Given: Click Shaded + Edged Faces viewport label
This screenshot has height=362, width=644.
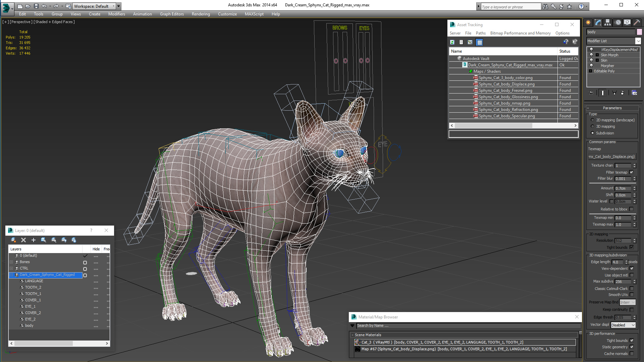Looking at the screenshot, I should pos(54,22).
